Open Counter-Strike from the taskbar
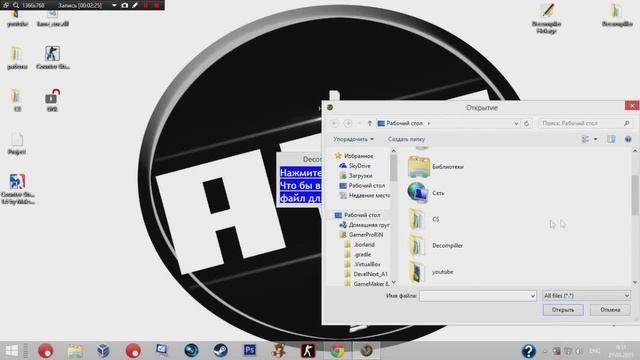 pos(308,350)
